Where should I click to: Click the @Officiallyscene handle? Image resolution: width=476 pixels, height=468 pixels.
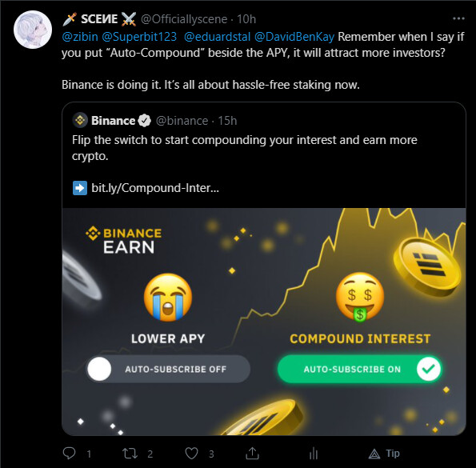184,19
